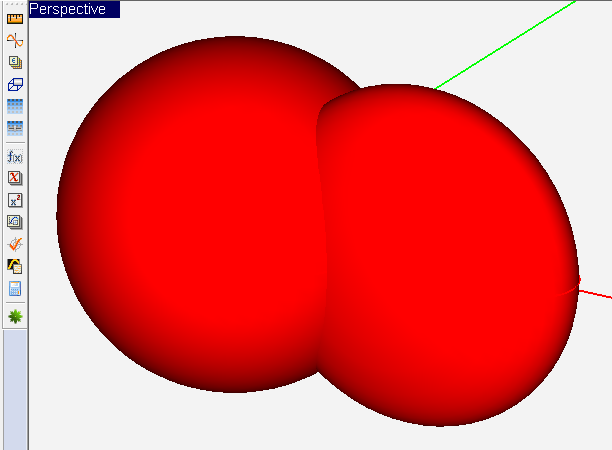612x450 pixels.
Task: Open the blue calculator icon
Action: tap(15, 289)
